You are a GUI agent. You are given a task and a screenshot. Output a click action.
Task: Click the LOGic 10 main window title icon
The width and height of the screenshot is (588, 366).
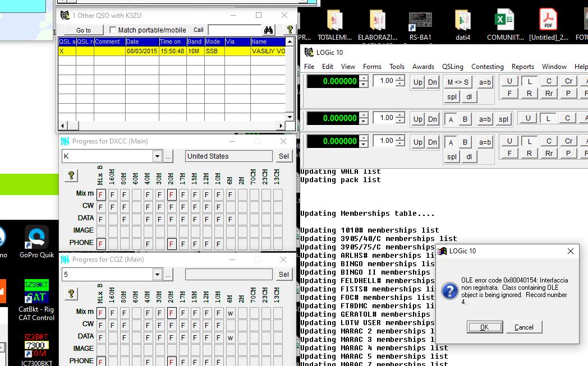[309, 53]
